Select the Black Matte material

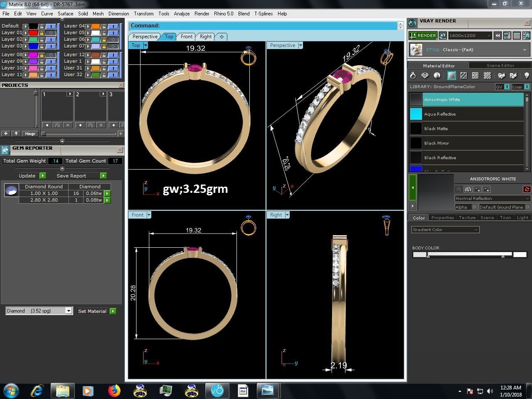[466, 128]
